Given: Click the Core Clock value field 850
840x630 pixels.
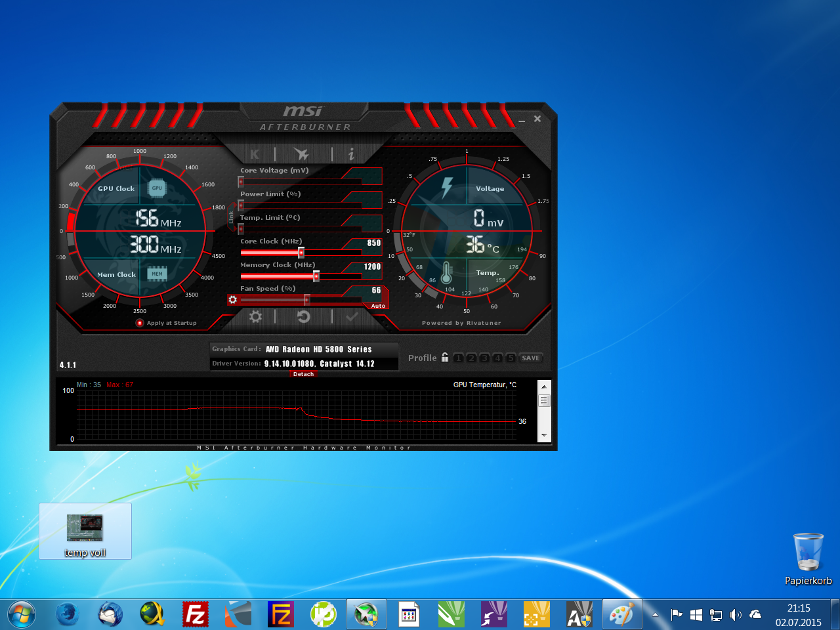Looking at the screenshot, I should point(373,243).
